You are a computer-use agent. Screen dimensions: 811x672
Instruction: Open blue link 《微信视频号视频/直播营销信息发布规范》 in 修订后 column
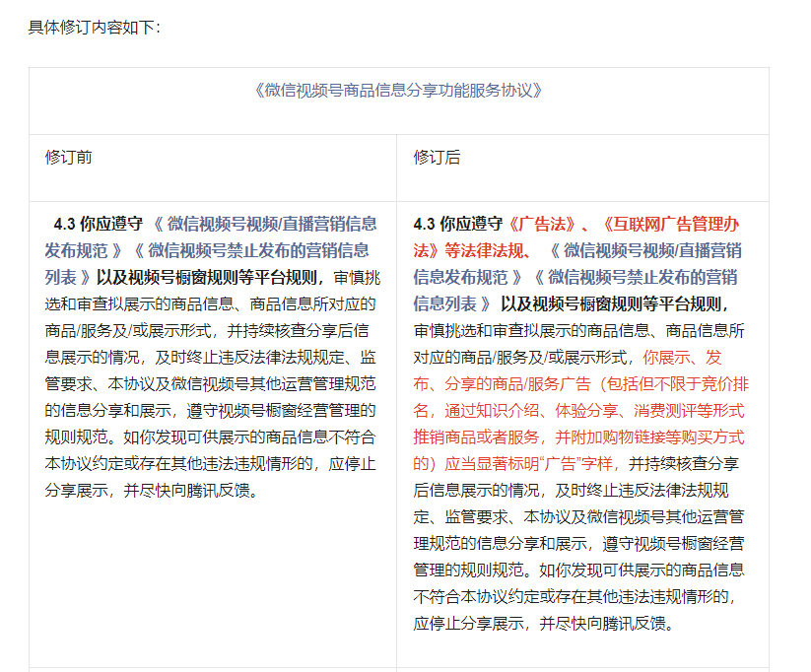click(x=577, y=264)
